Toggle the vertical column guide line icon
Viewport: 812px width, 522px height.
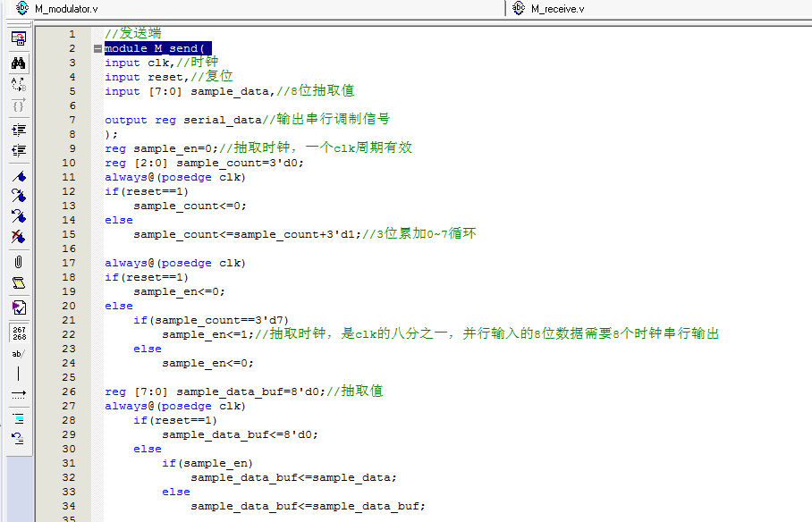[19, 374]
